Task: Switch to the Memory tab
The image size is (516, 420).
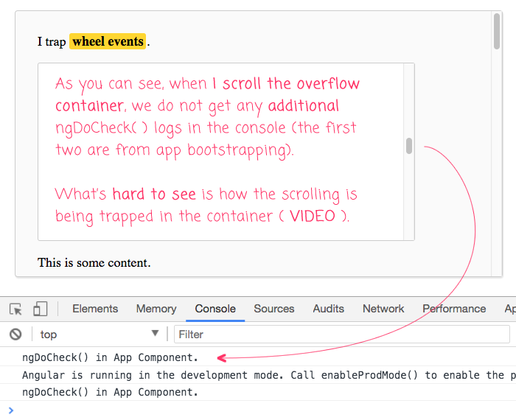Action: click(156, 309)
